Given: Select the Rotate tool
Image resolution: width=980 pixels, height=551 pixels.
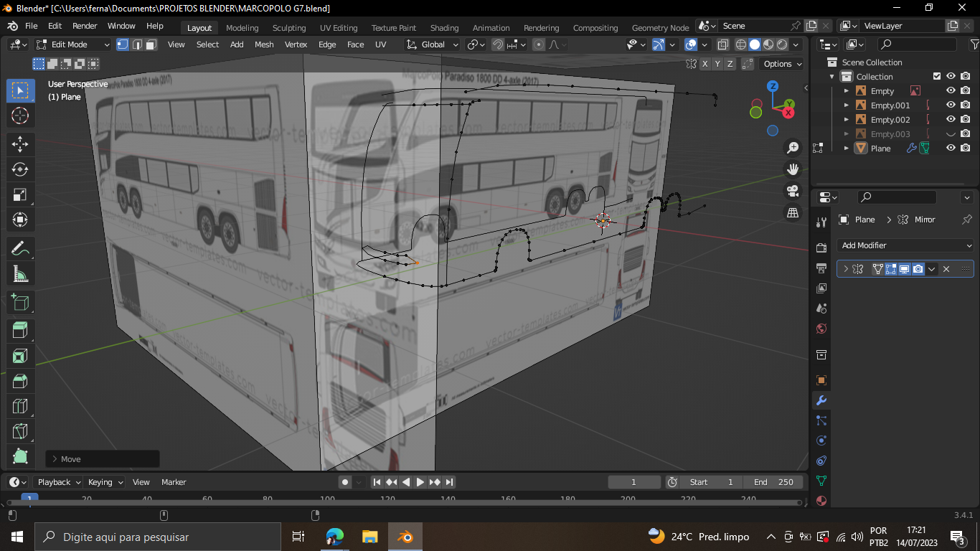Looking at the screenshot, I should (x=20, y=169).
